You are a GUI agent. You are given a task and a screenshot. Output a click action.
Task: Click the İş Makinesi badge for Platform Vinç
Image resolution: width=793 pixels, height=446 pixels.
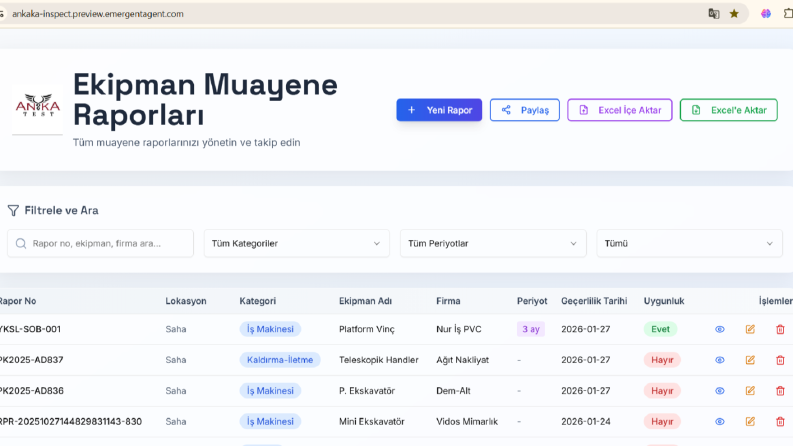pos(270,329)
